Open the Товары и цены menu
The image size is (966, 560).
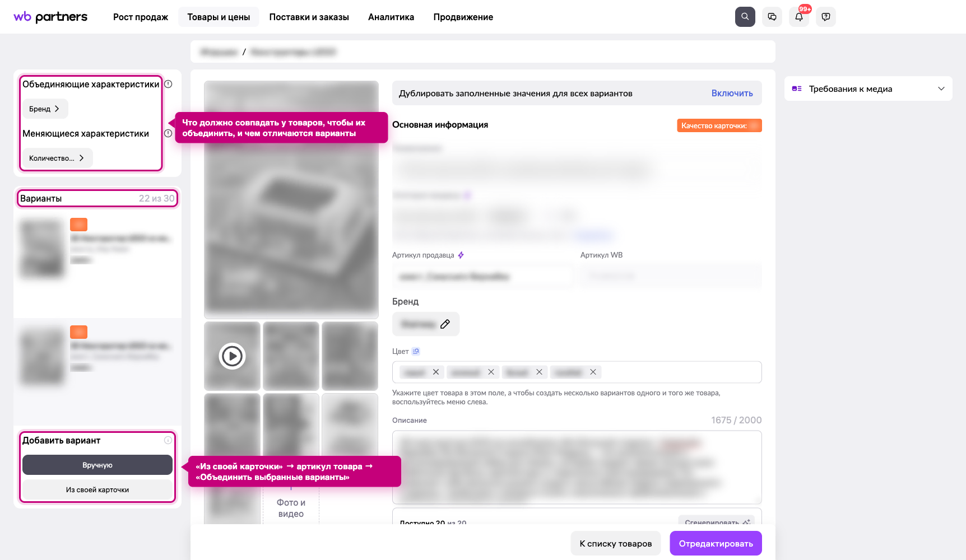[x=219, y=17]
